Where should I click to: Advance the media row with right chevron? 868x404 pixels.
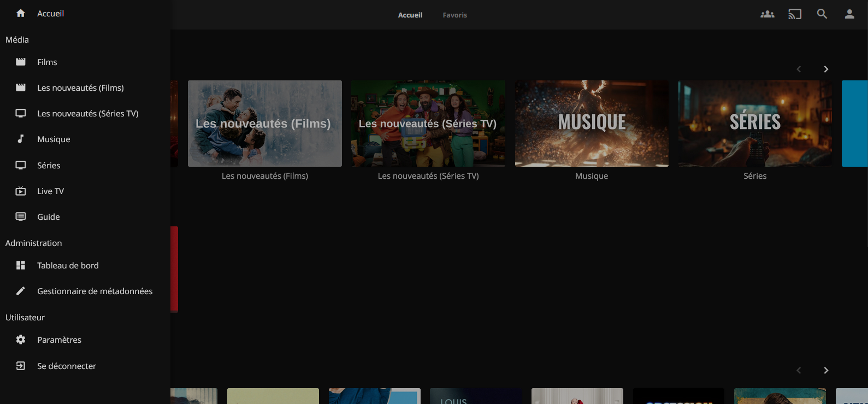[826, 69]
